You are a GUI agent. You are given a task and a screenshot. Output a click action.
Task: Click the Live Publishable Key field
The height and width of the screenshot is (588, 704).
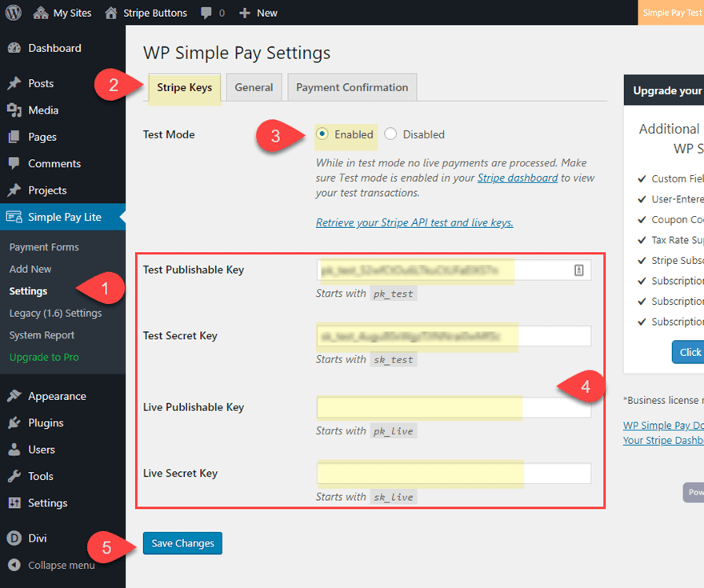[453, 407]
